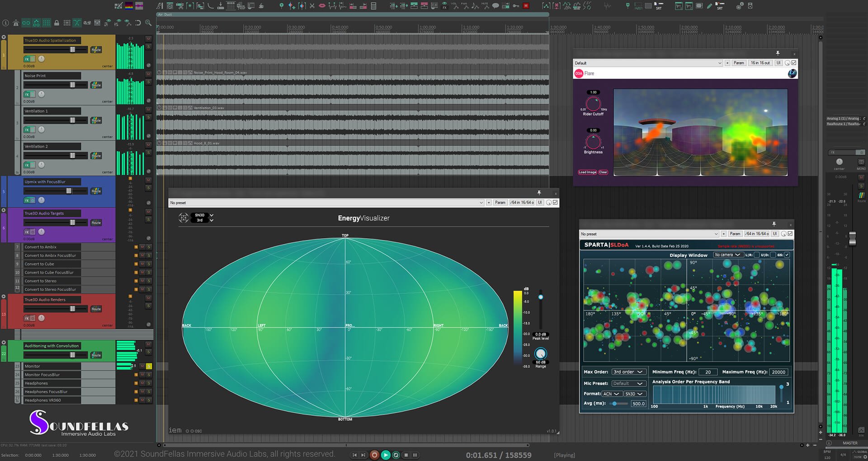Open the FX chain of Noise Print track
This screenshot has width=868, height=461.
coord(27,94)
